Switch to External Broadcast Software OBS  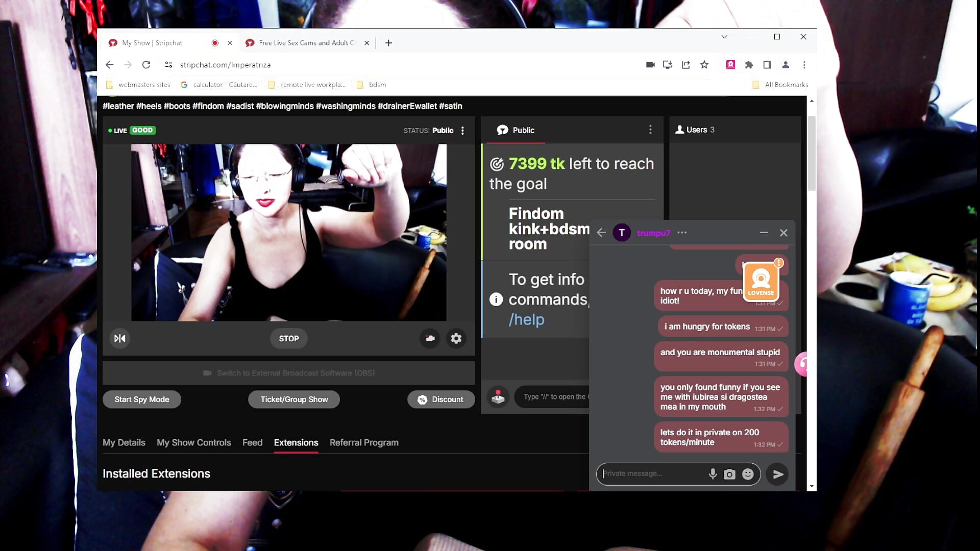[289, 373]
